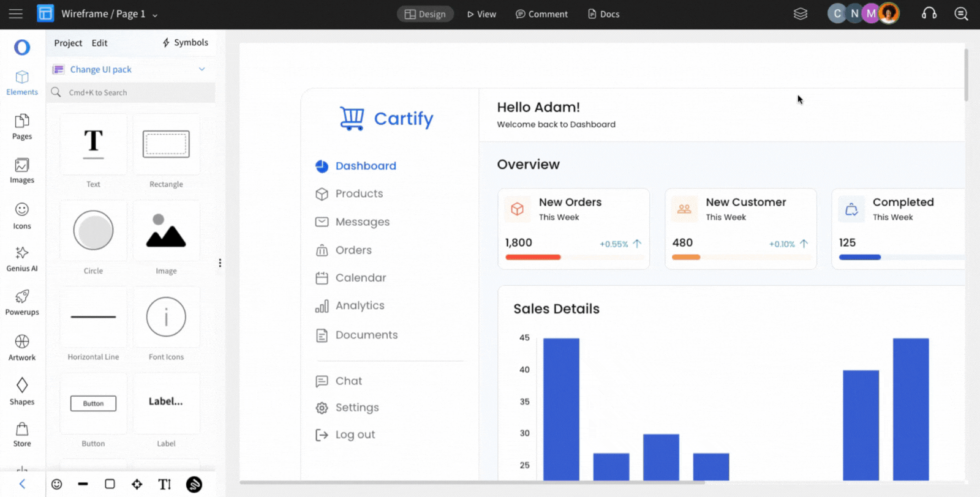Click the black round icon in bottom bar
Viewport: 980px width, 497px height.
pyautogui.click(x=194, y=484)
